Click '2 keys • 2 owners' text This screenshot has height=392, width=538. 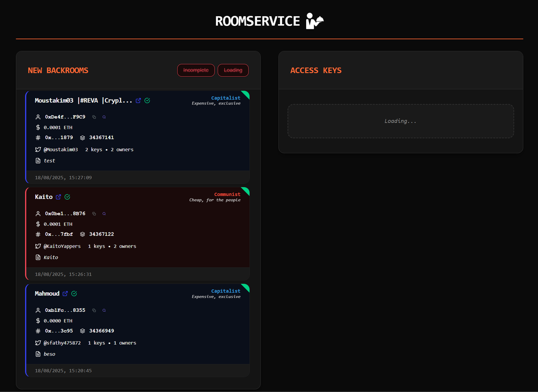click(x=109, y=150)
